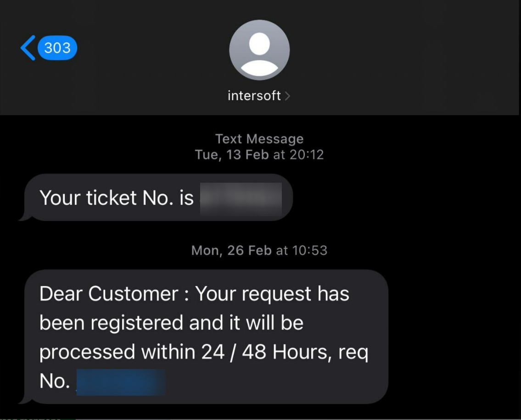This screenshot has height=420, width=521.
Task: Click the "24 / 48 Hours" text
Action: [266, 352]
